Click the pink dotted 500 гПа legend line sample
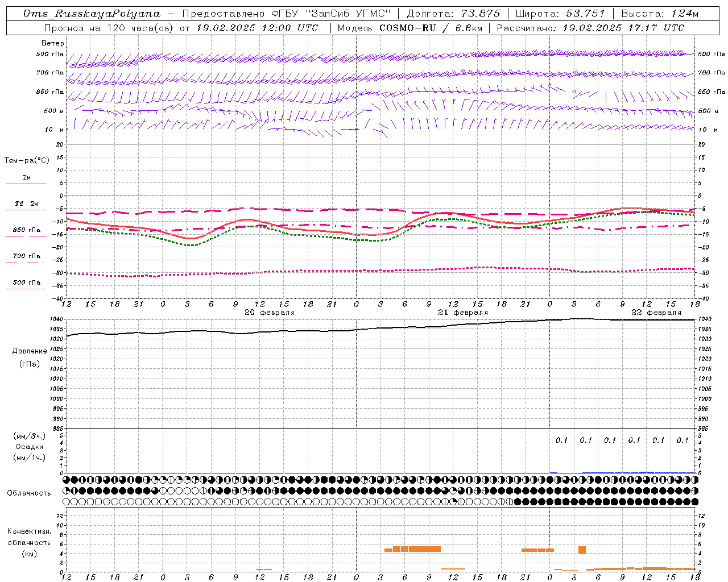The image size is (728, 582). (x=26, y=289)
